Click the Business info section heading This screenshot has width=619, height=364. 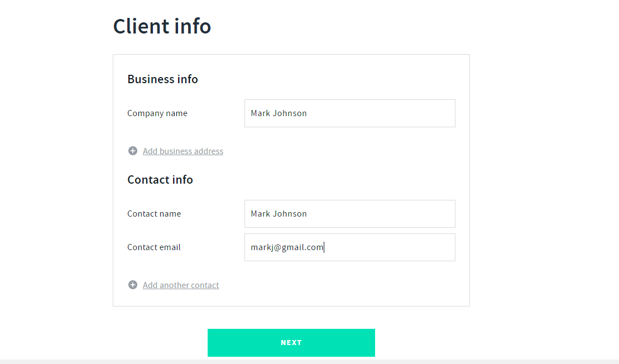click(x=162, y=79)
